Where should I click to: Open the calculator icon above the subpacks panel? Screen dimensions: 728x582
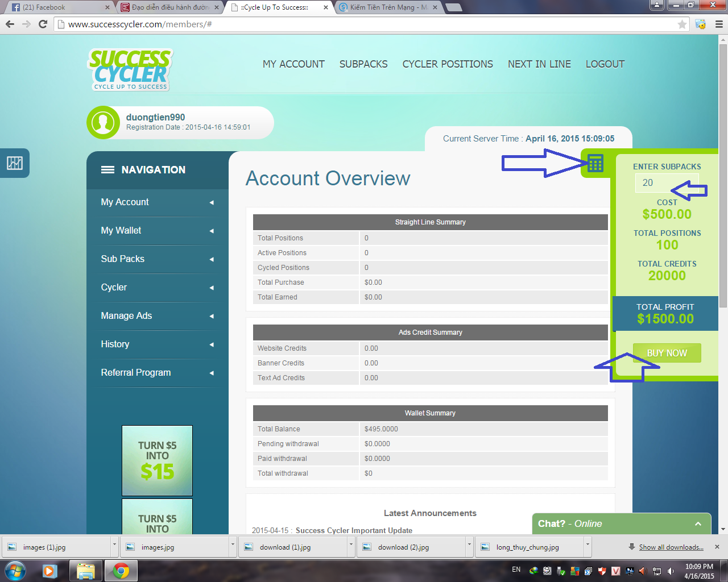(595, 164)
